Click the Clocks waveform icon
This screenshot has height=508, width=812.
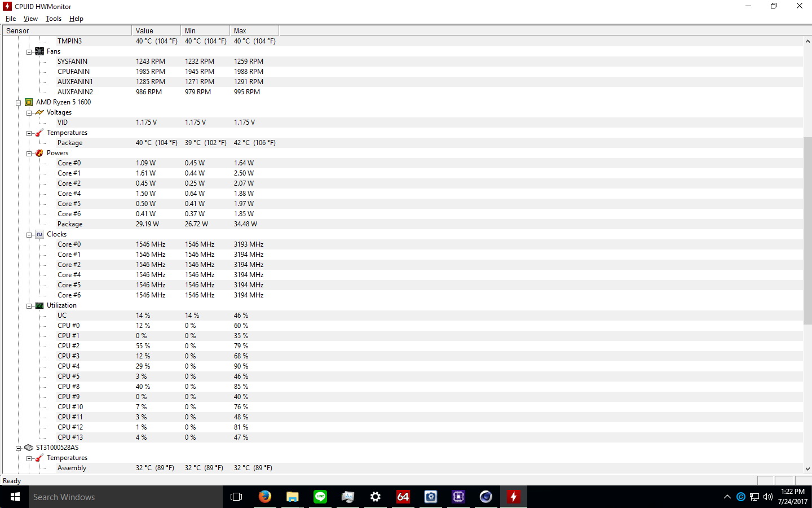click(x=39, y=234)
